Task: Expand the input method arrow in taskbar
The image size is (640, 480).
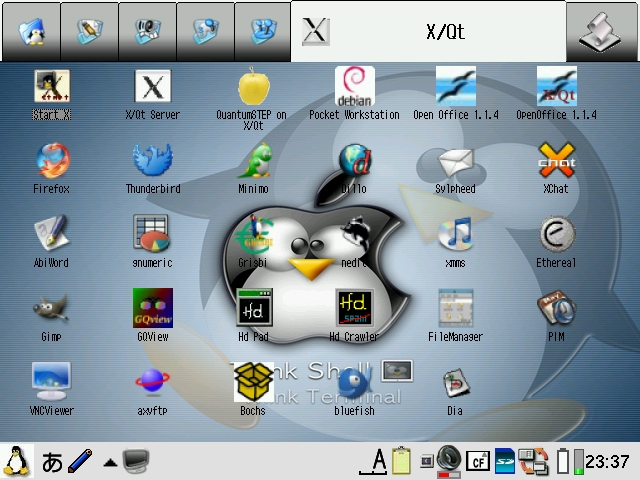Action: point(110,462)
